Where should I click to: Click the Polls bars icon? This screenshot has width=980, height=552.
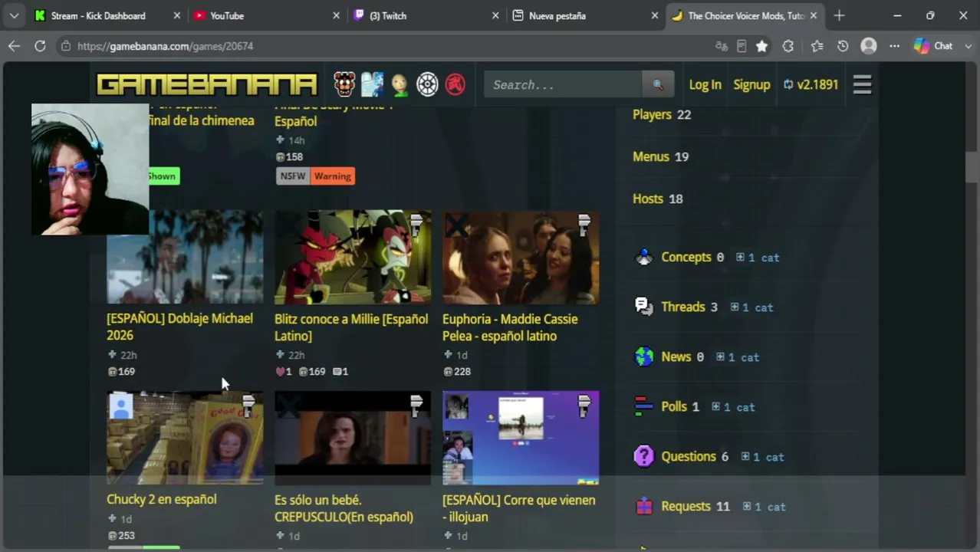coord(644,406)
